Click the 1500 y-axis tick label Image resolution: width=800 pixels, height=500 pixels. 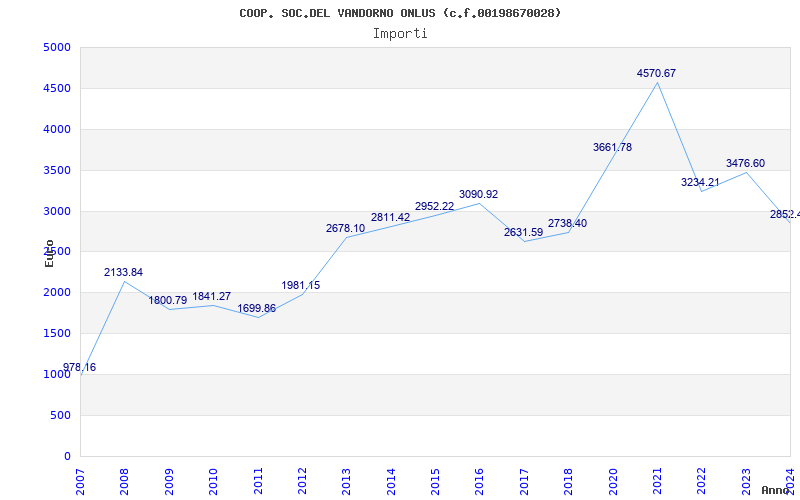(x=57, y=334)
